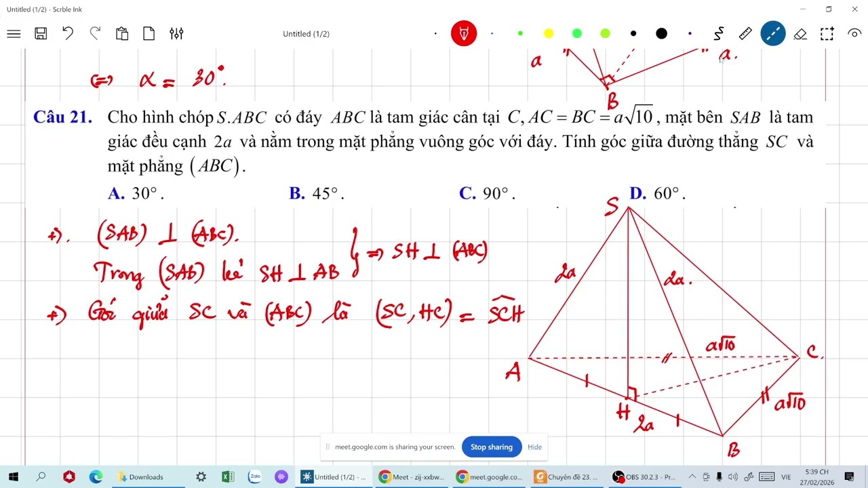Open the notification center icon
868x488 pixels.
coord(850,477)
